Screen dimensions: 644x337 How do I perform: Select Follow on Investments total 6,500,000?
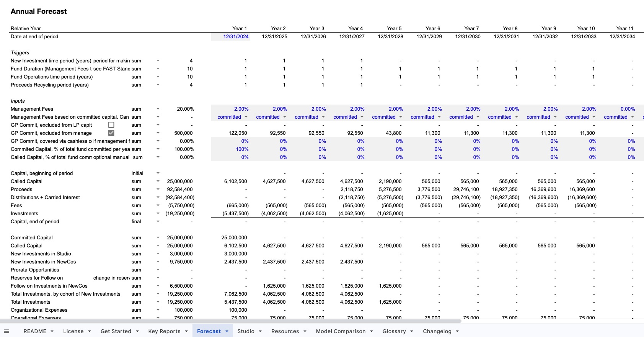(x=181, y=286)
